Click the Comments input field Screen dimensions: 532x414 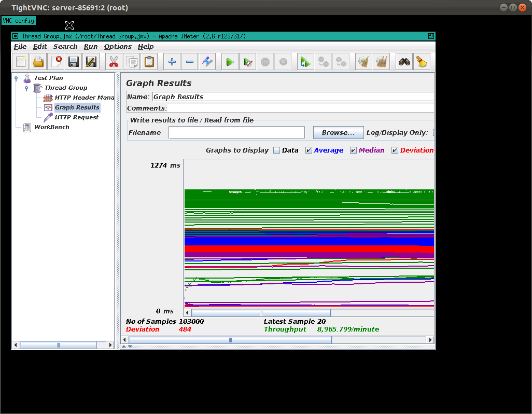(301, 108)
